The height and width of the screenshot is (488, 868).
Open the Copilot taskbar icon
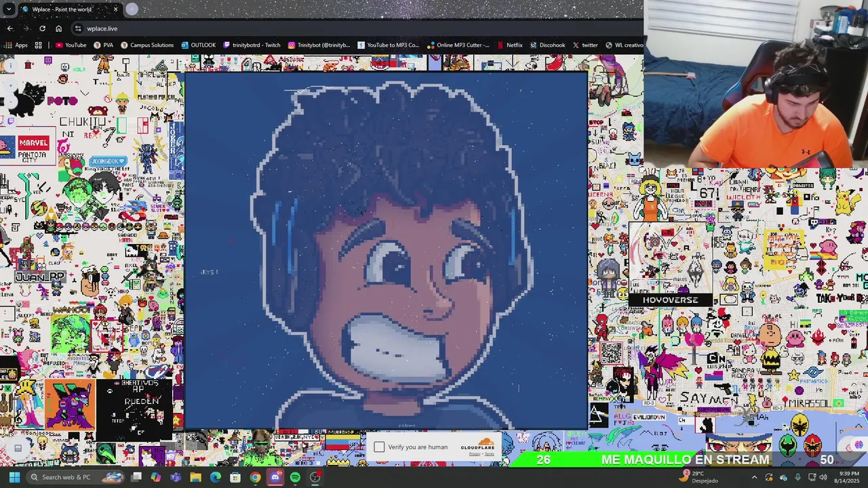point(156,477)
